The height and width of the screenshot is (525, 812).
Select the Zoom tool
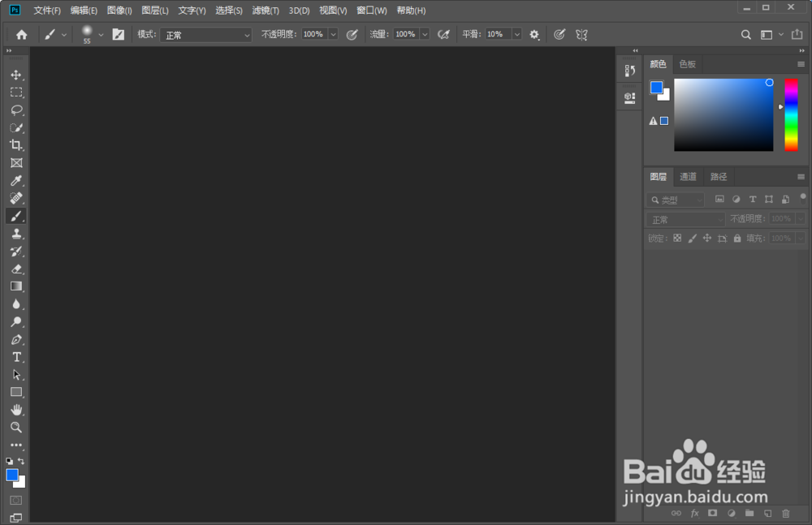point(16,427)
